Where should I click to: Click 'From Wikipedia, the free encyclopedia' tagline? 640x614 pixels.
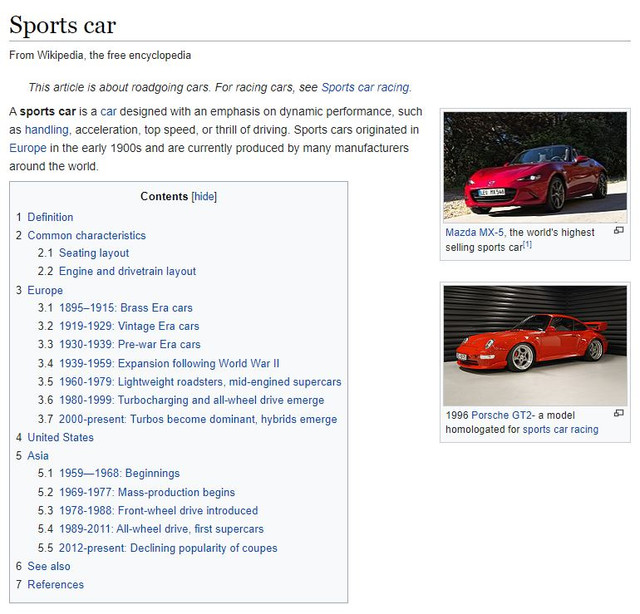(x=100, y=55)
